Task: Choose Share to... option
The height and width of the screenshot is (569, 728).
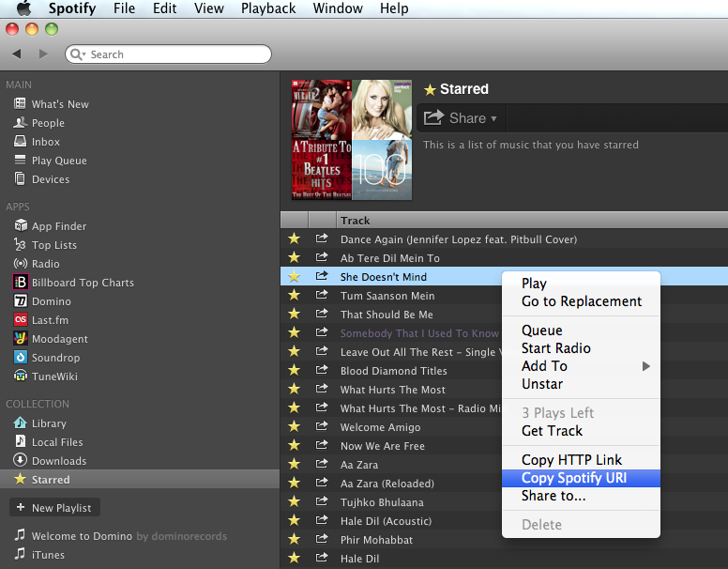Action: click(581, 496)
